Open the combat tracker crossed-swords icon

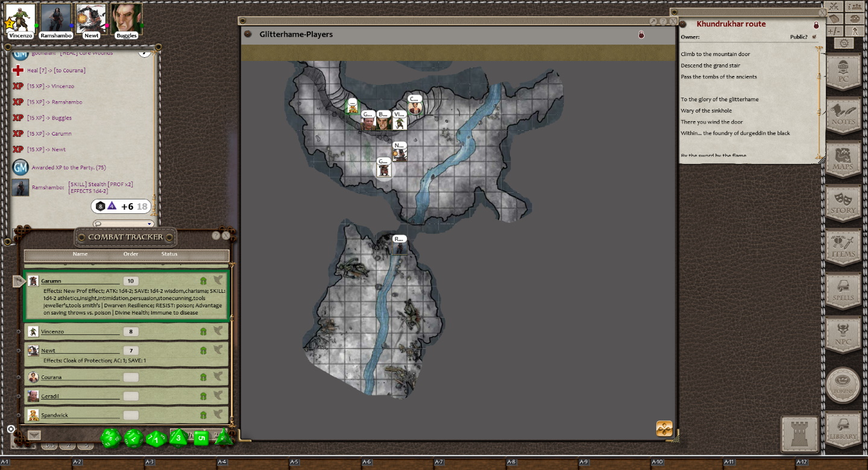(834, 7)
